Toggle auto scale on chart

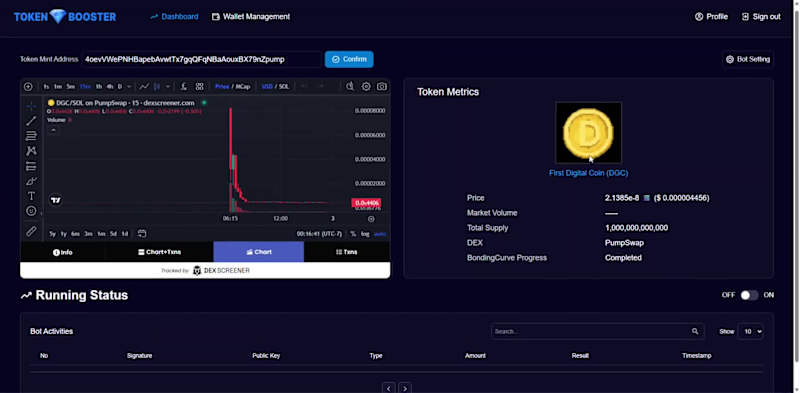pos(380,234)
